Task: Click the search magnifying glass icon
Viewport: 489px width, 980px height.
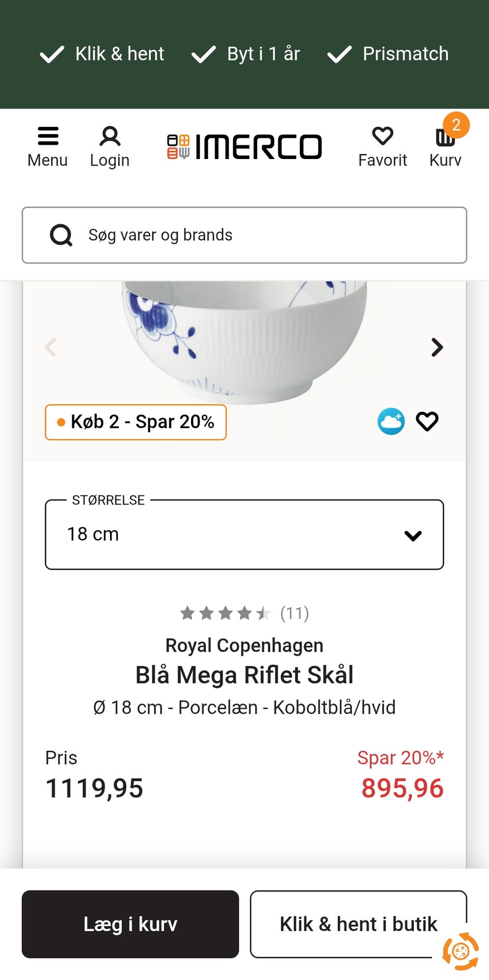Action: (x=61, y=235)
